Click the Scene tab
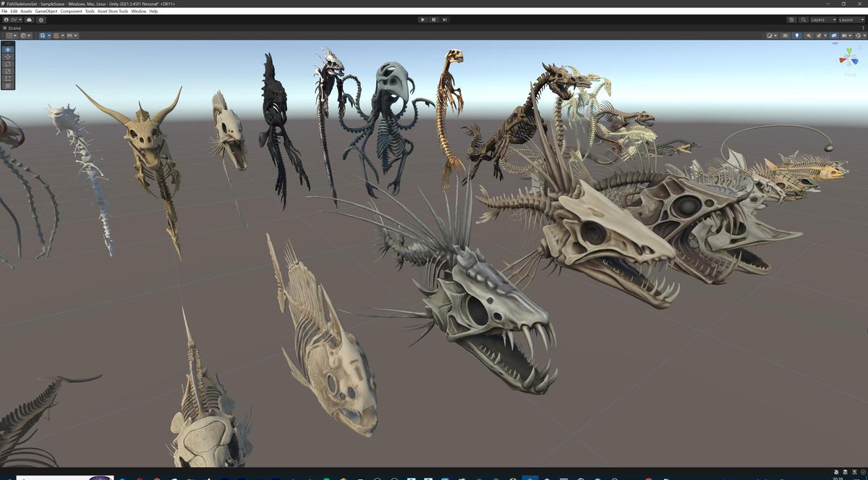The image size is (868, 480). 13,28
